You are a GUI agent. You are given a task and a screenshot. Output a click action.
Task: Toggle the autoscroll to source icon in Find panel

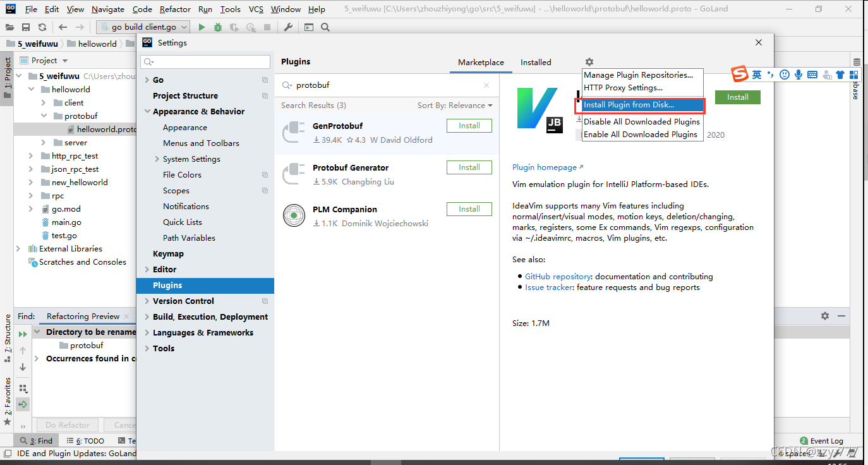(x=23, y=404)
